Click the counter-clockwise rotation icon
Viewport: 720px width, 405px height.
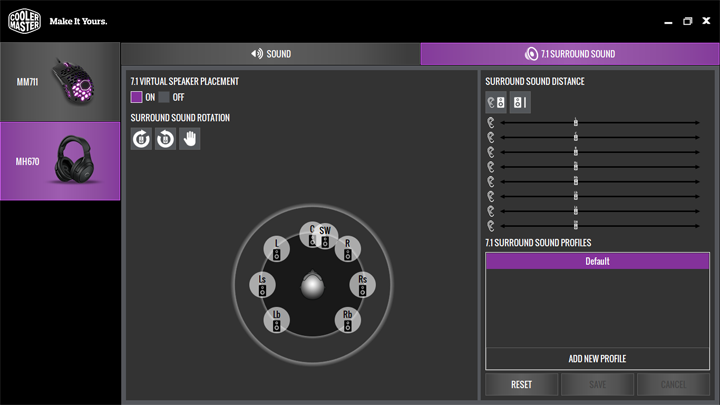point(165,139)
